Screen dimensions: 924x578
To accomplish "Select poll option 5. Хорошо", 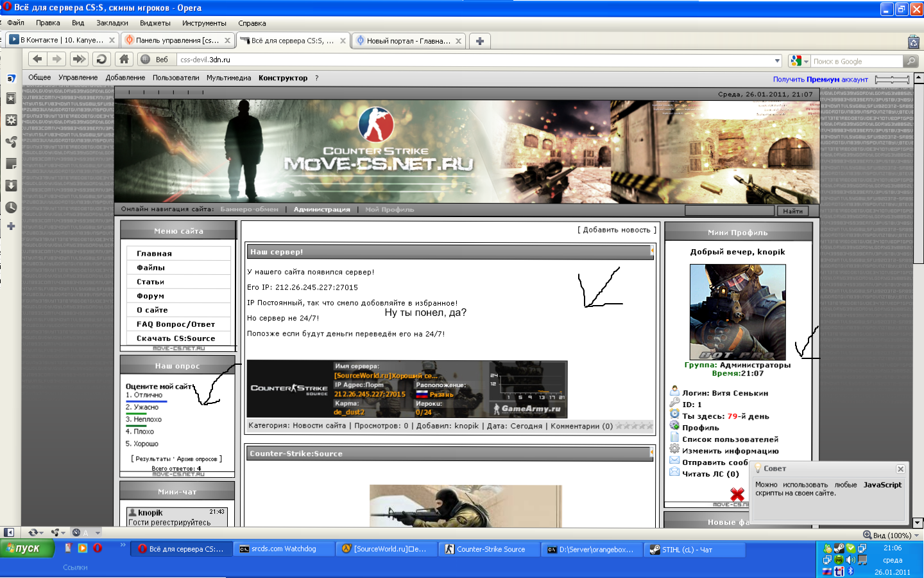I will point(142,444).
